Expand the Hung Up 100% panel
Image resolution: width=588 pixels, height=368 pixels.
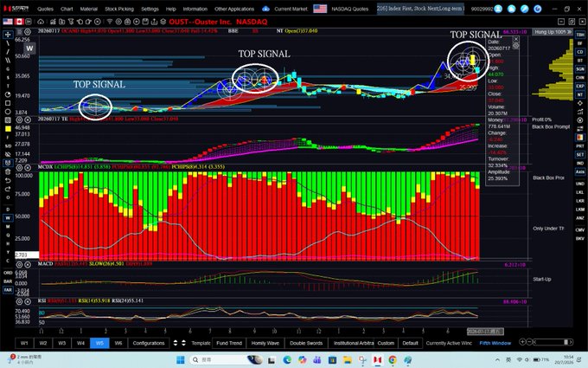tap(553, 32)
